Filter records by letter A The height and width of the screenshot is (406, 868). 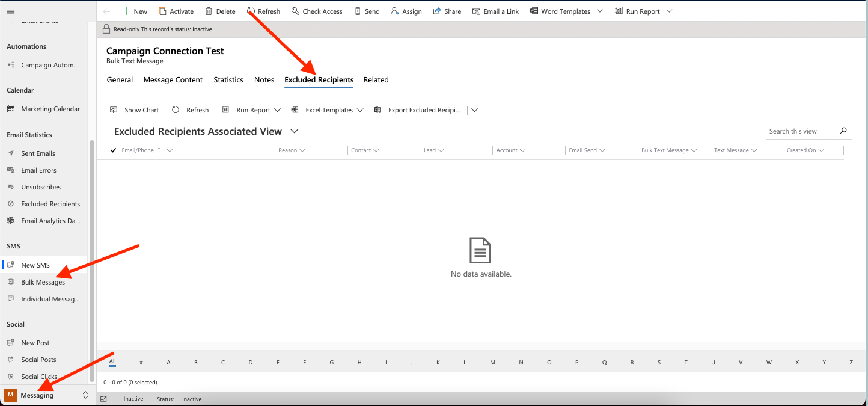(169, 363)
